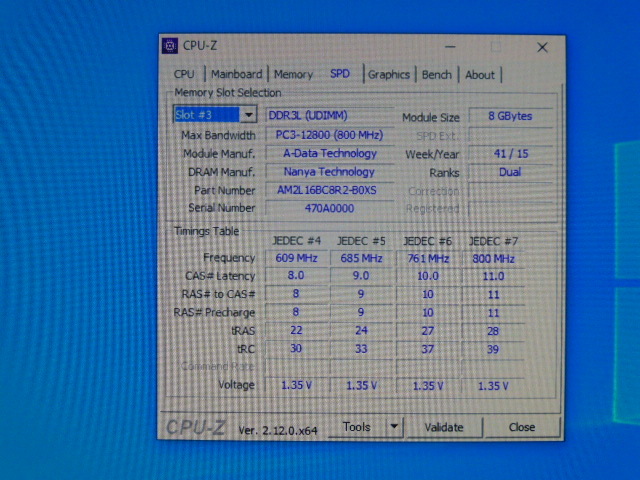
Task: Click the 609 MHz frequency cell
Action: (x=296, y=258)
